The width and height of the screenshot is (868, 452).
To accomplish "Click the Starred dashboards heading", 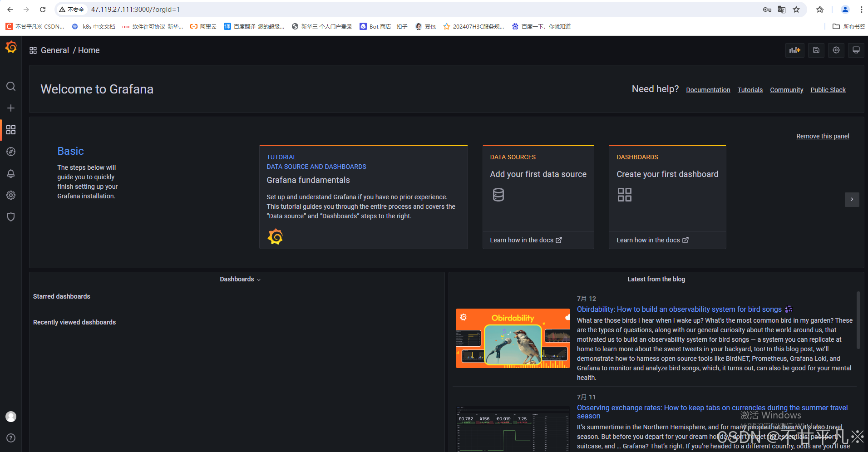I will point(62,296).
